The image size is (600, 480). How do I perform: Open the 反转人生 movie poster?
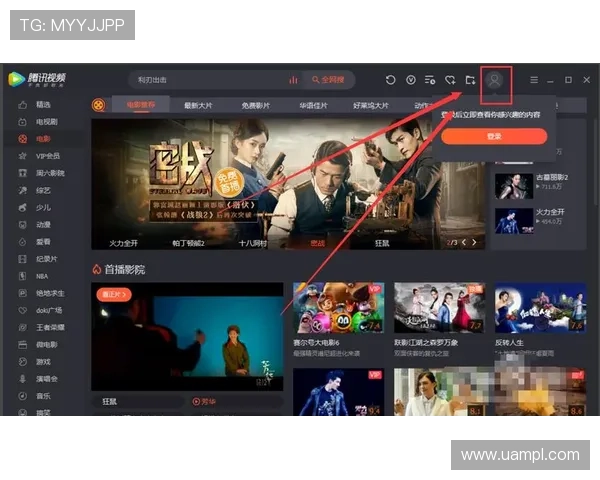pos(540,308)
